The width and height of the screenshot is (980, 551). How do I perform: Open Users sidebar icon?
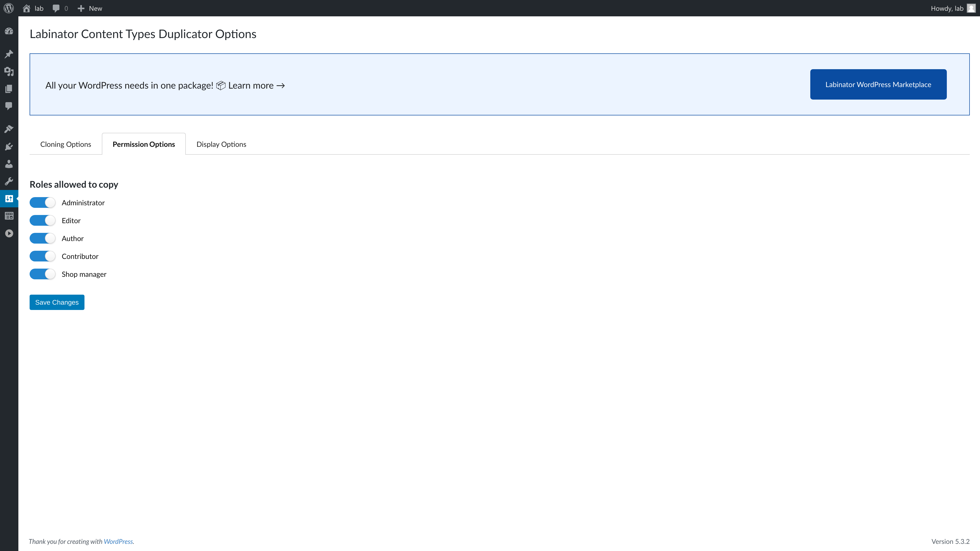(x=9, y=164)
